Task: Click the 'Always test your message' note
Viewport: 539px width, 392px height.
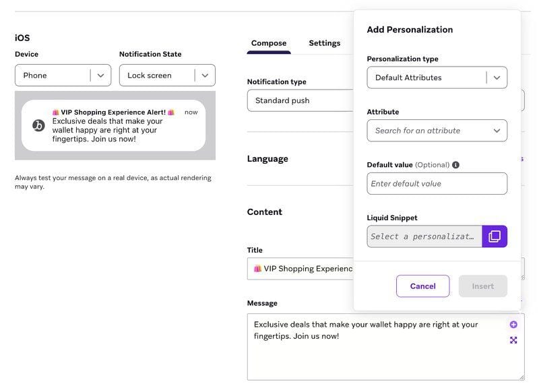Action: point(113,182)
